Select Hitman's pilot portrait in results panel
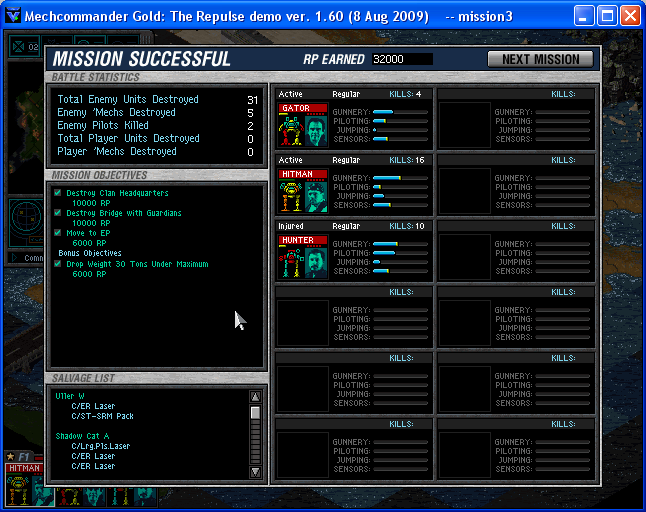Image resolution: width=646 pixels, height=512 pixels. [x=316, y=196]
